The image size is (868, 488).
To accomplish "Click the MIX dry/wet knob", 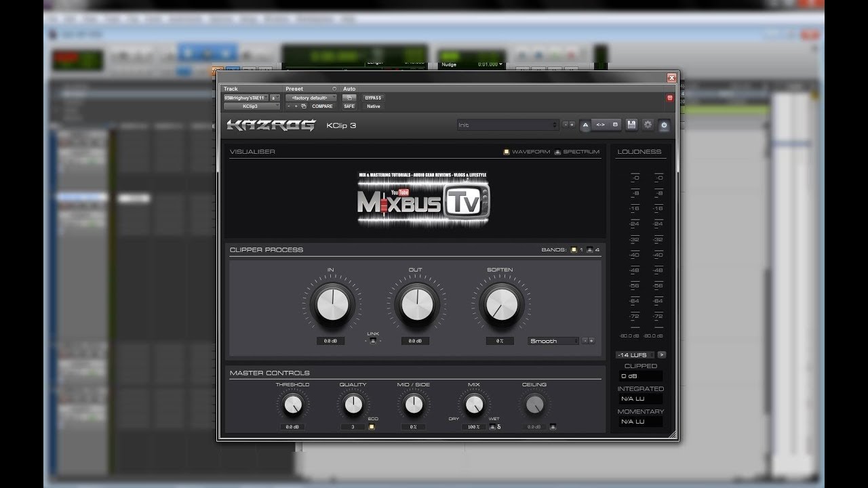I will 474,405.
